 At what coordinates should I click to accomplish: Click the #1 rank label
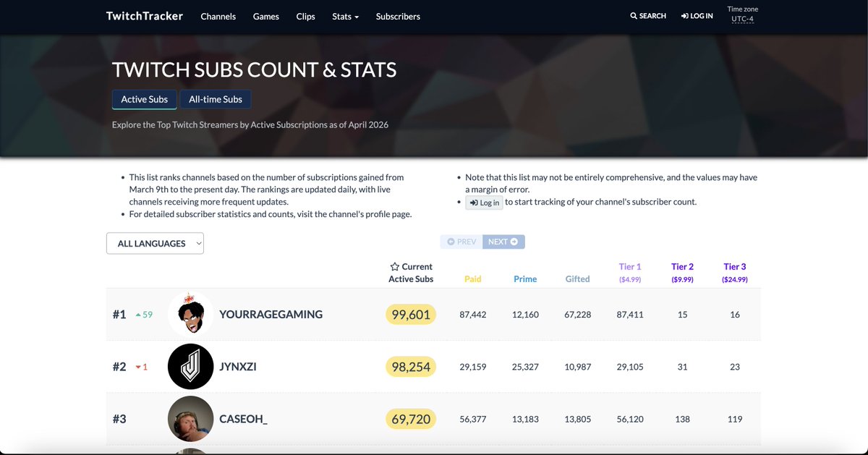tap(119, 315)
